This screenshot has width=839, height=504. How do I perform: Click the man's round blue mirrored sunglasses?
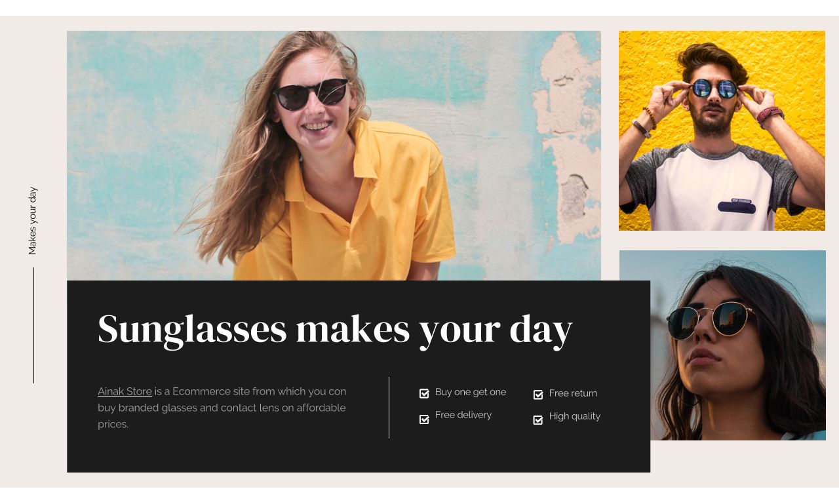coord(714,88)
